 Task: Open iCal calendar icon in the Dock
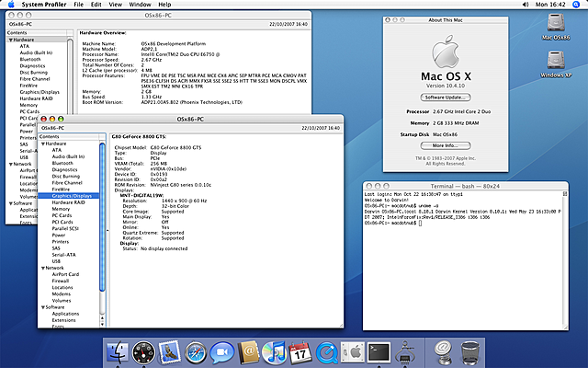pyautogui.click(x=300, y=352)
